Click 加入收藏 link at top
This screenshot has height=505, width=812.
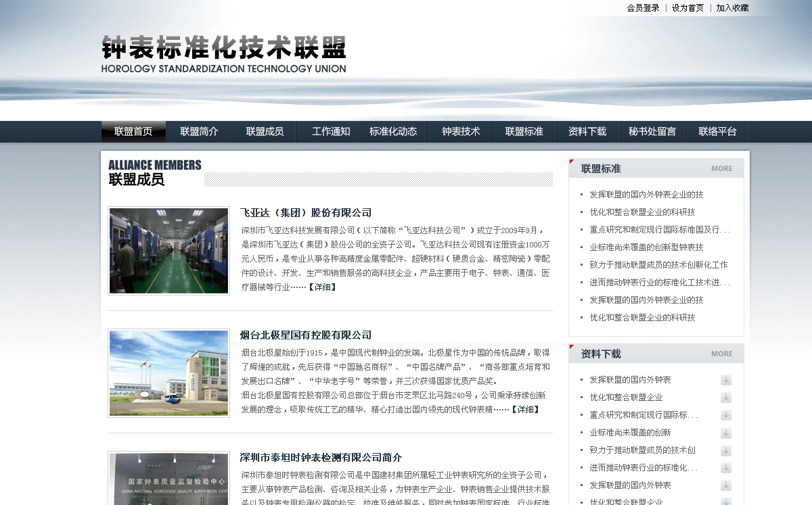[732, 8]
